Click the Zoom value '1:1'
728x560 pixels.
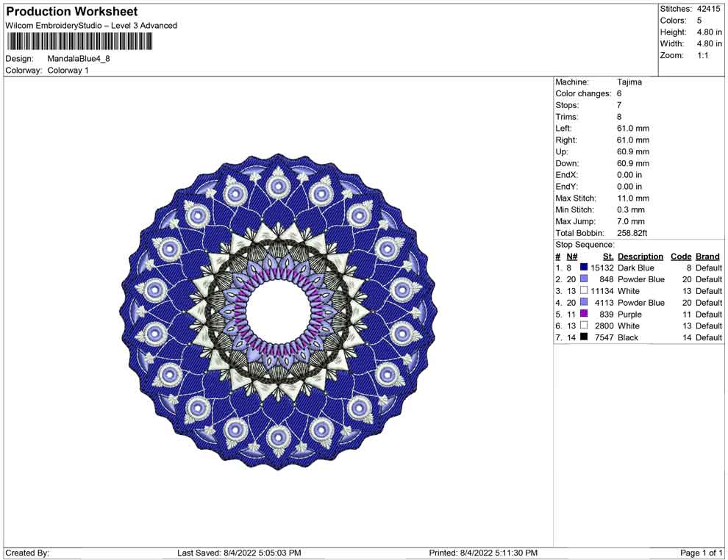[702, 55]
